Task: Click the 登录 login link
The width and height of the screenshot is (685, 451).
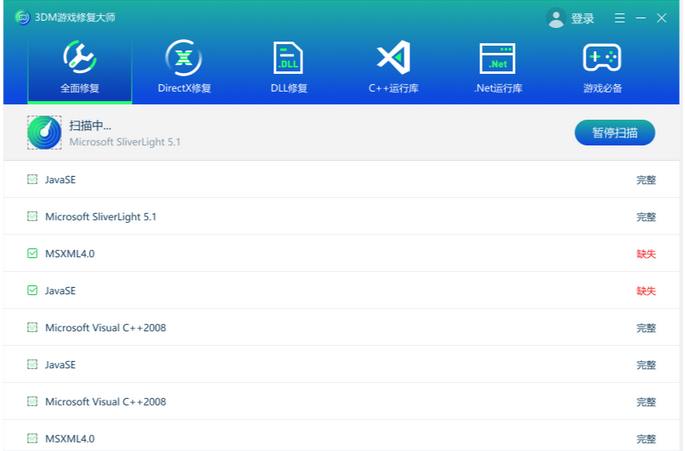Action: pos(582,18)
